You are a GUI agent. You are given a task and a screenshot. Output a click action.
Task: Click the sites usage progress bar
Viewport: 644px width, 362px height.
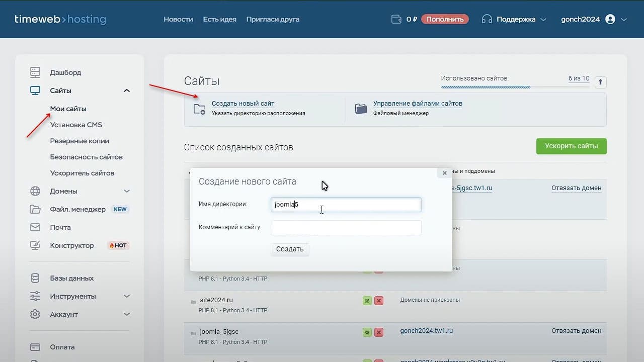(x=515, y=87)
